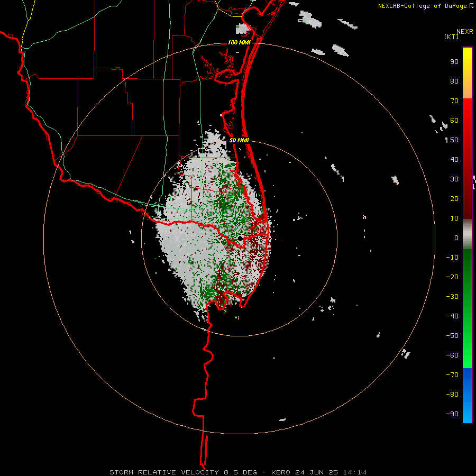Click the -40 value on velocity scale
Image resolution: width=476 pixels, height=476 pixels.
(452, 316)
